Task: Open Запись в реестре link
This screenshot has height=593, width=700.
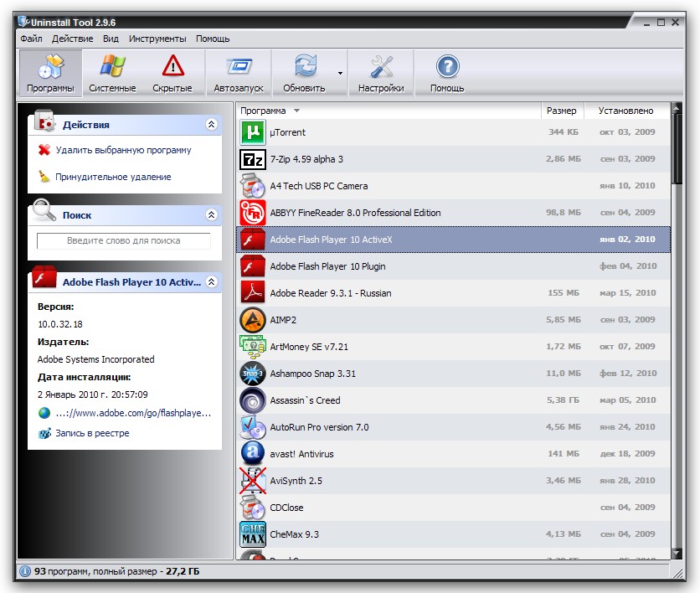Action: (92, 433)
